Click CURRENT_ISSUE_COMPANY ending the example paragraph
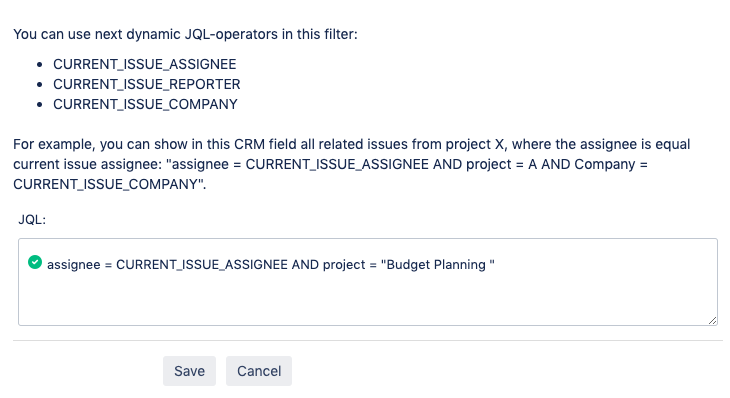Screen dimensions: 730x398 [x=106, y=184]
